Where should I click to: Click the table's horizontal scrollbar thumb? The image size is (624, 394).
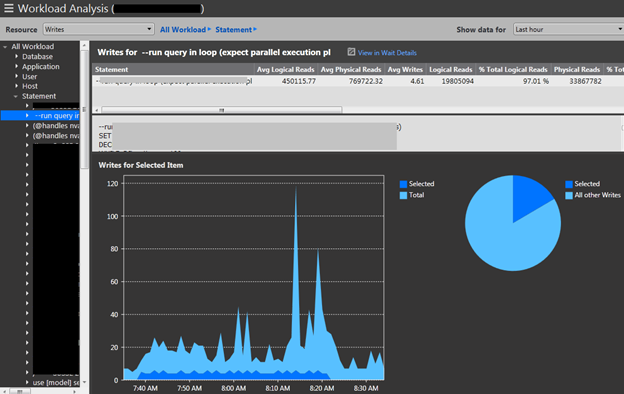(x=222, y=110)
